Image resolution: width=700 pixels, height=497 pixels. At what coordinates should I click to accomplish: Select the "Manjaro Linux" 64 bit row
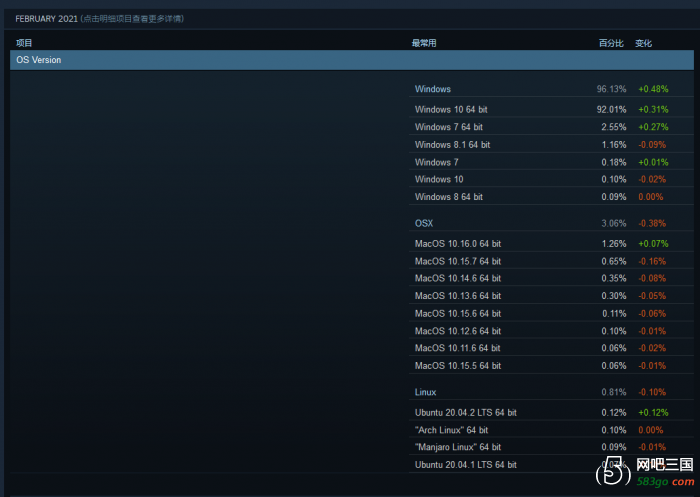pyautogui.click(x=551, y=447)
